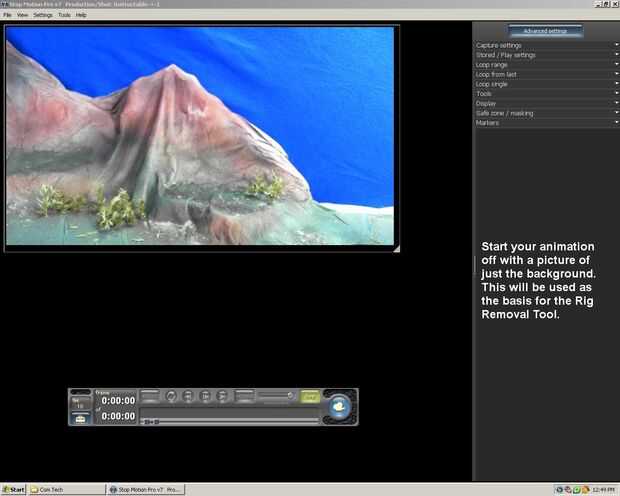Click the Advanced settings button

pyautogui.click(x=545, y=31)
